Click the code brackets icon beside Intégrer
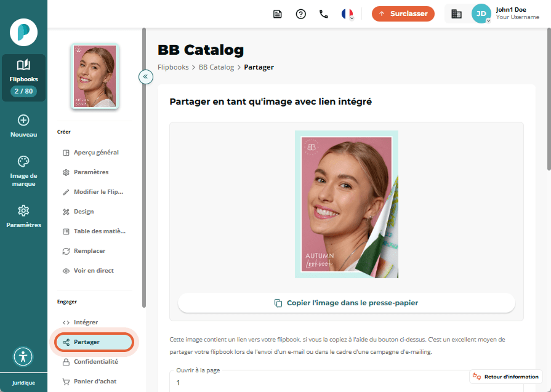 (x=66, y=322)
